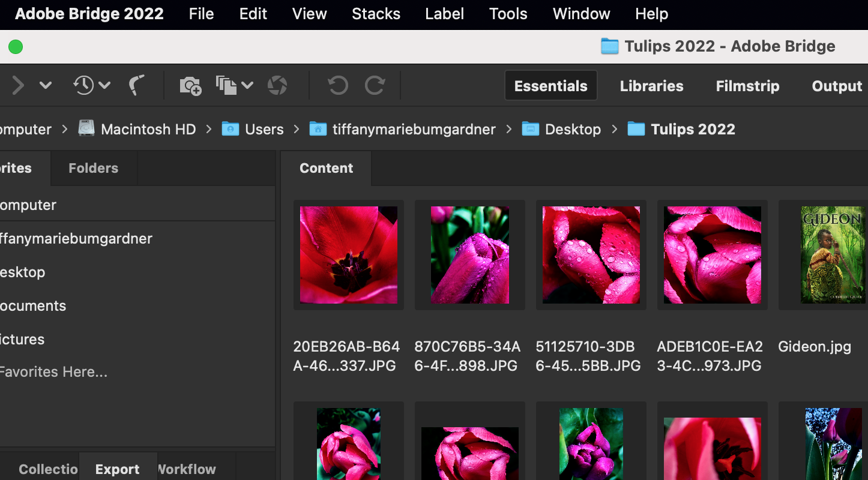Select thumbnail 51125710-3DB6 tulip with droplets
The width and height of the screenshot is (868, 480).
pyautogui.click(x=591, y=255)
